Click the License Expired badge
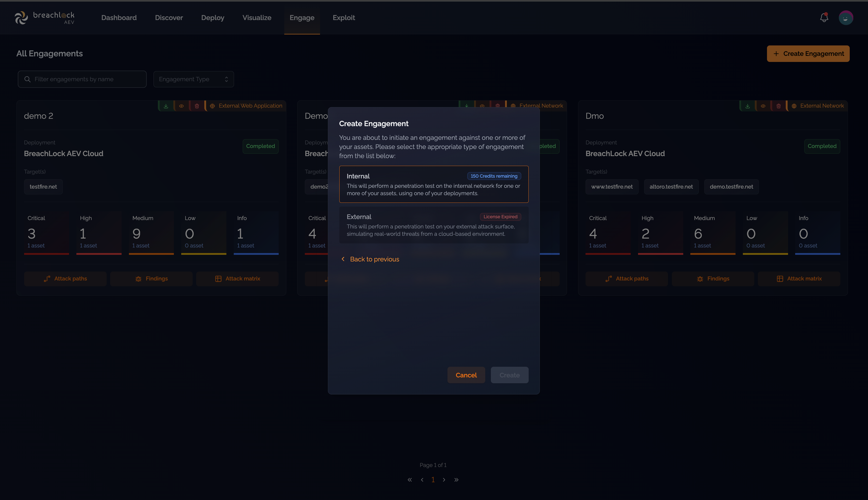This screenshot has height=500, width=868. coord(500,217)
